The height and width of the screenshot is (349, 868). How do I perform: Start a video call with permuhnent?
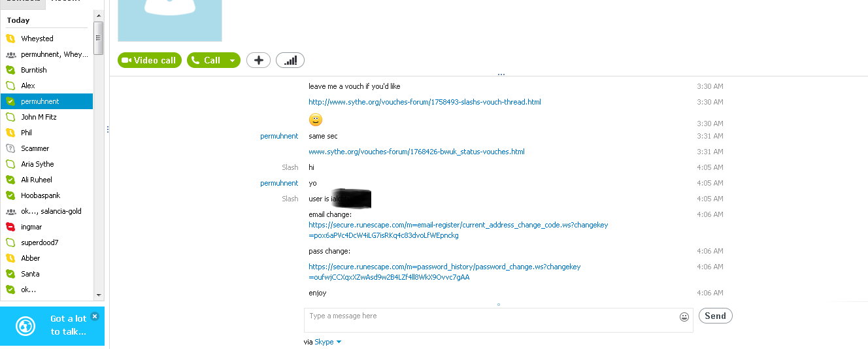coord(150,60)
